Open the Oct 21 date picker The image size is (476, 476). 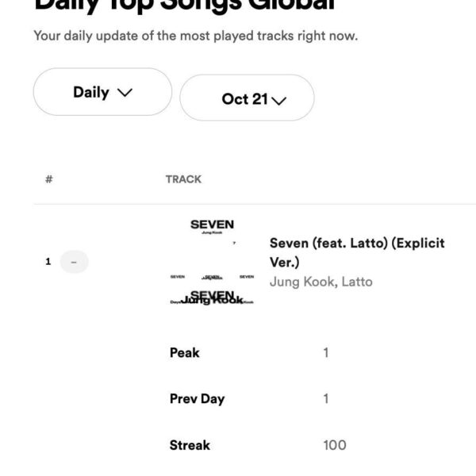246,98
